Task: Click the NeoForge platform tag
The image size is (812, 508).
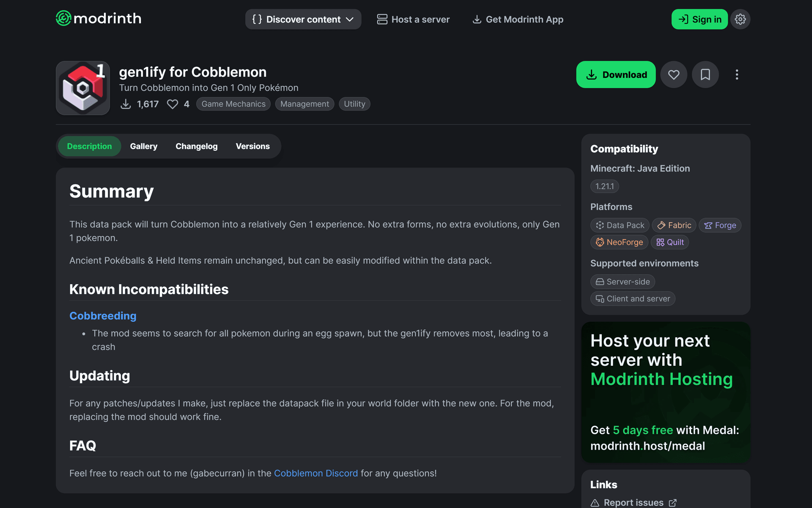Action: 619,242
